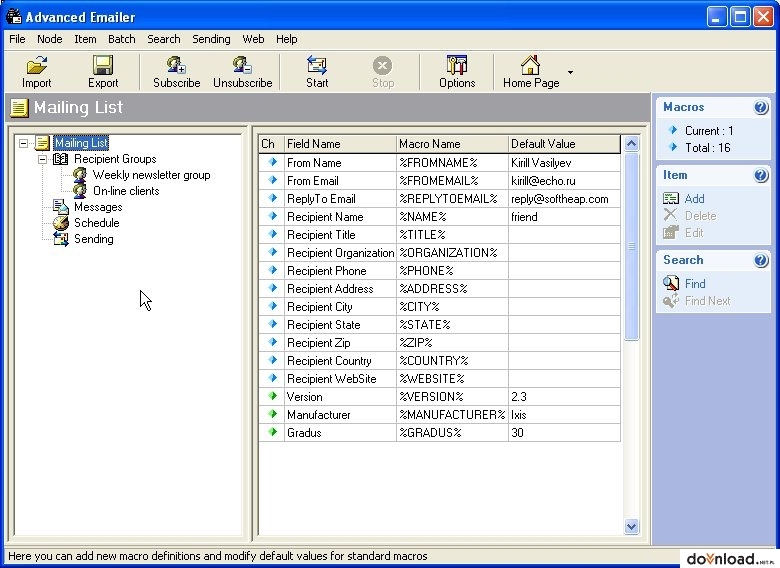Image resolution: width=780 pixels, height=568 pixels.
Task: Click the Weekly newsletter group person icon
Action: tap(80, 175)
